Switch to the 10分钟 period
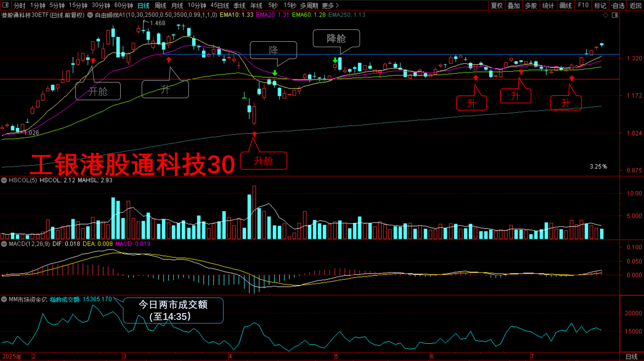The height and width of the screenshot is (361, 644). point(197,5)
